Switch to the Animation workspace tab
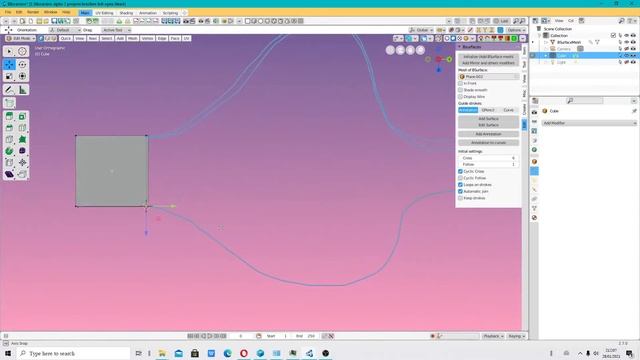 click(x=148, y=13)
